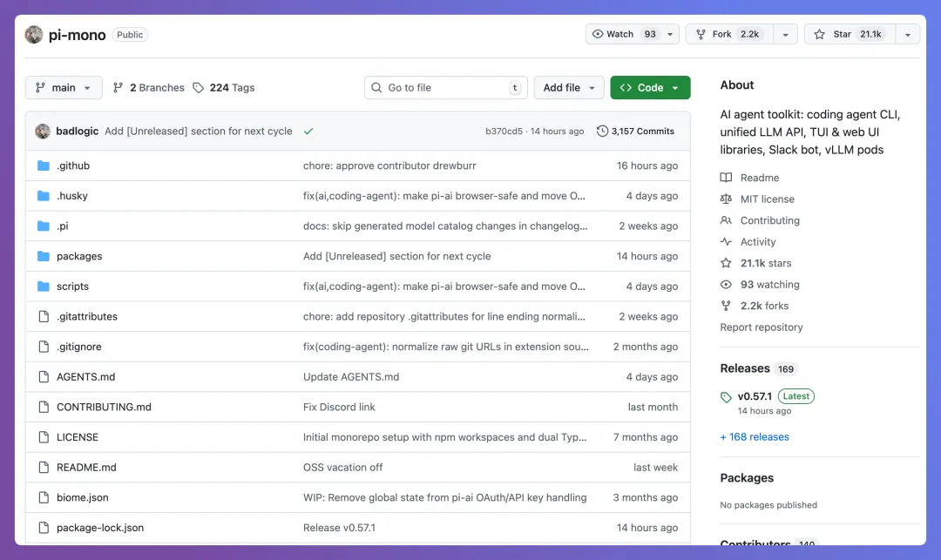Open the scripts folder name
The width and height of the screenshot is (941, 560).
[72, 287]
